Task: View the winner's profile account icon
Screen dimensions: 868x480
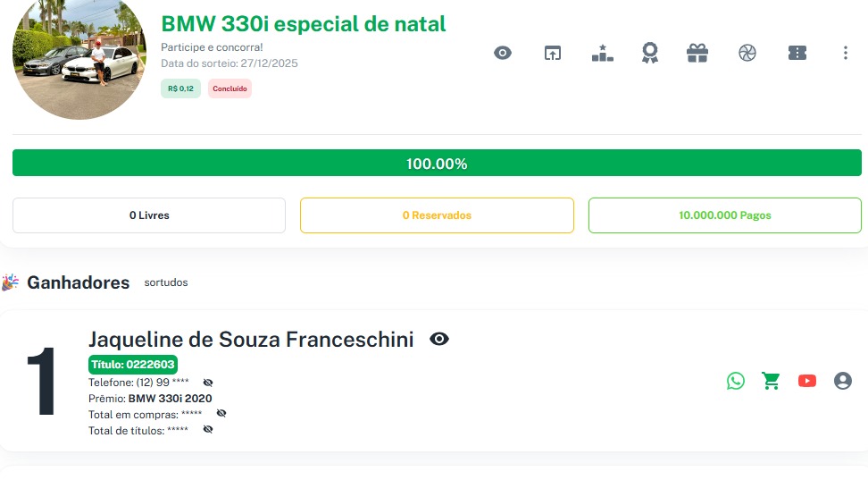Action: click(843, 381)
